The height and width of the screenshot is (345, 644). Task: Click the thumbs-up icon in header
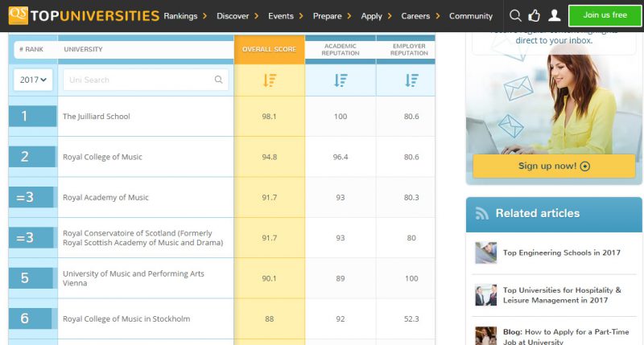(535, 15)
